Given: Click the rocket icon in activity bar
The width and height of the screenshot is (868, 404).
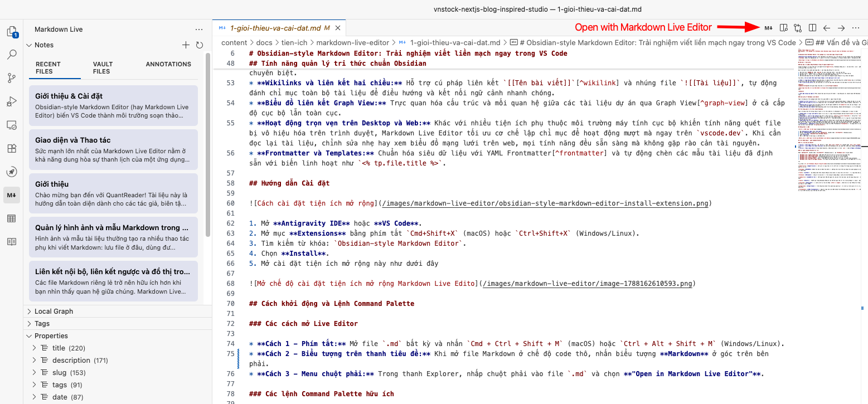Looking at the screenshot, I should [x=11, y=172].
